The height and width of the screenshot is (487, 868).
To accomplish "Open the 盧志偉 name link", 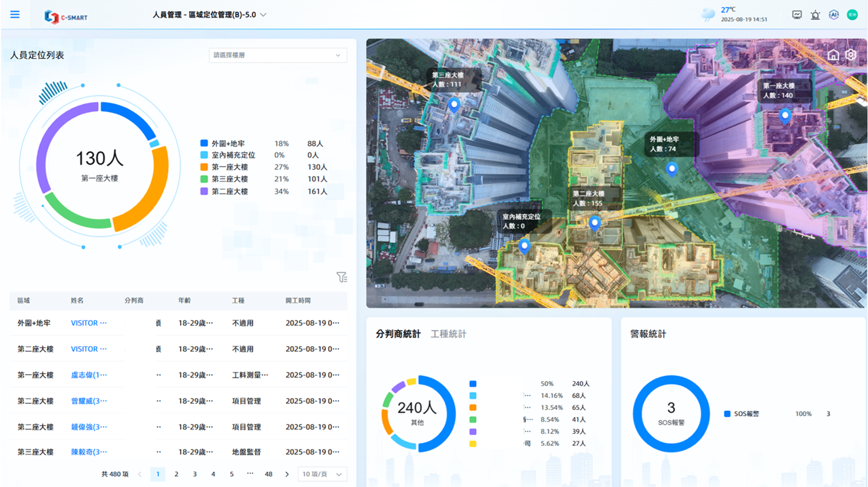I will pos(89,375).
